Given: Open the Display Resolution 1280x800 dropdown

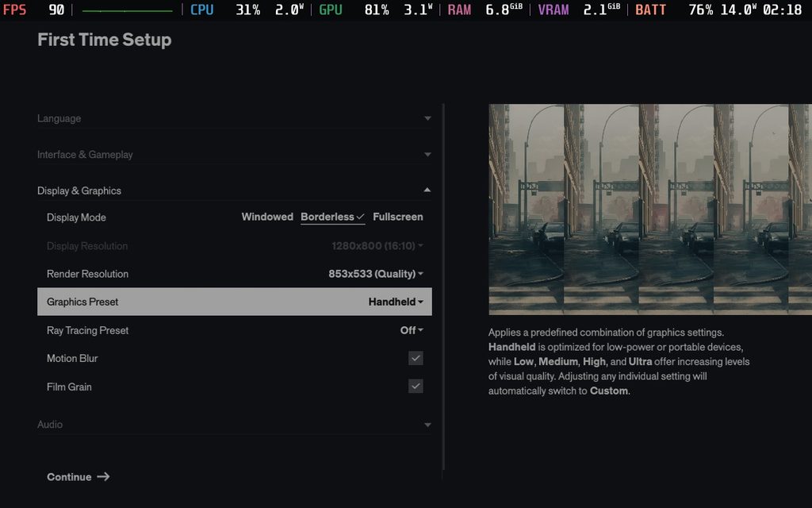Looking at the screenshot, I should pos(377,246).
